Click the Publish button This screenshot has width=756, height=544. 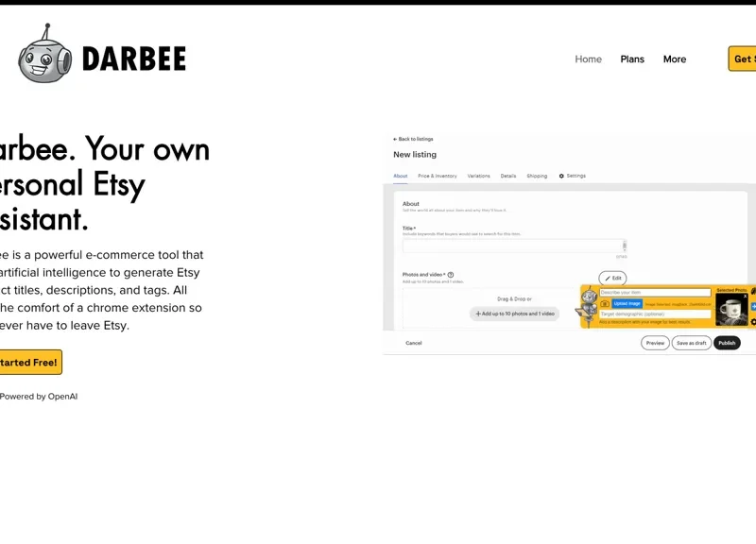(x=727, y=343)
